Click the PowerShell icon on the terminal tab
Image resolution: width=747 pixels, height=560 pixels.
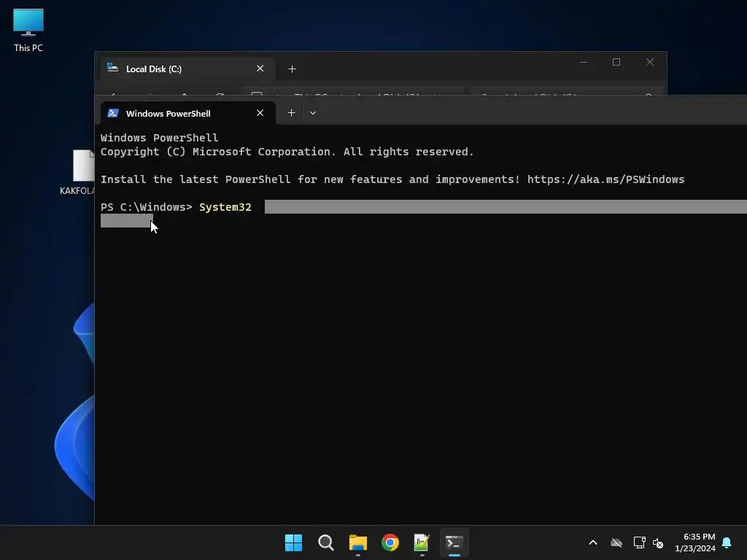pos(113,113)
